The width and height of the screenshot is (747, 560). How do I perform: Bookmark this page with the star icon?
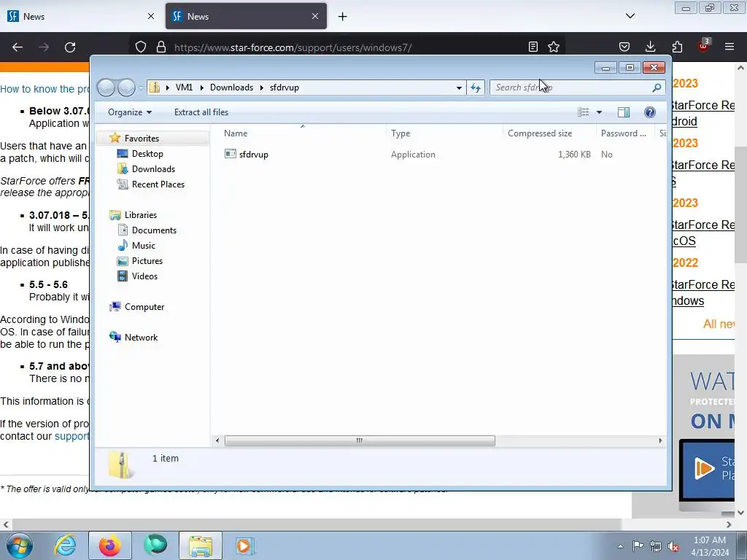click(x=554, y=47)
